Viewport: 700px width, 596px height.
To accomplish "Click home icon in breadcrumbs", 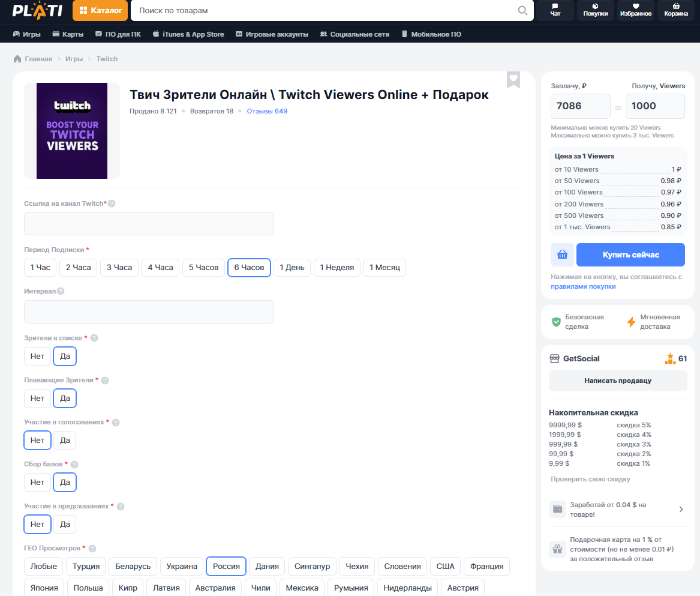I will (17, 59).
